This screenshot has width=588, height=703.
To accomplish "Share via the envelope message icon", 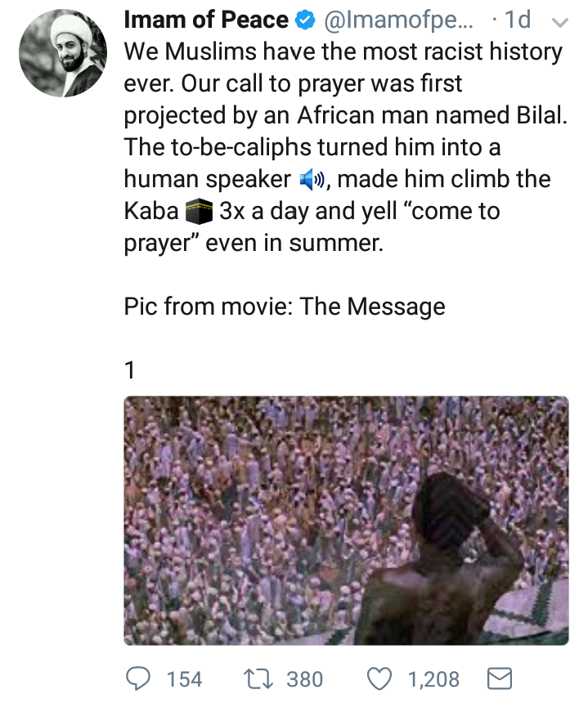I will pos(500,678).
